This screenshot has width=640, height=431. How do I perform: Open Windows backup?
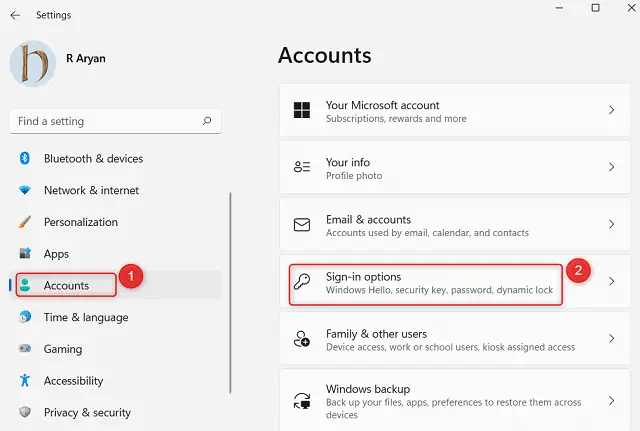[454, 400]
